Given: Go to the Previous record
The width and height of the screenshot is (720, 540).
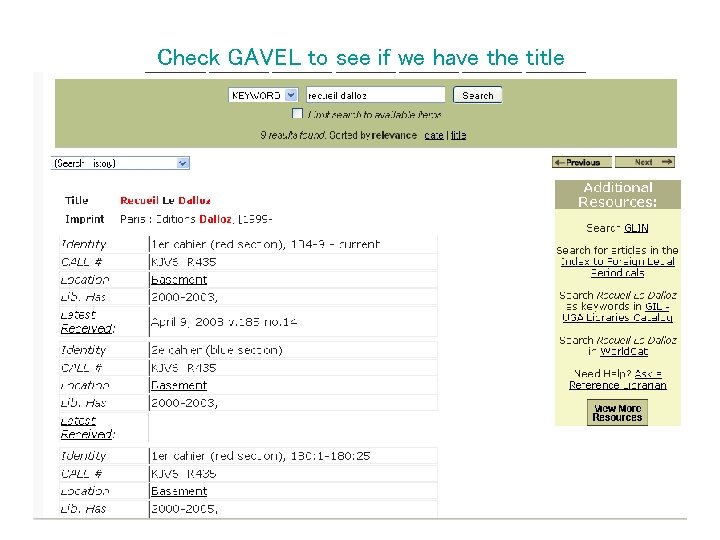Looking at the screenshot, I should pyautogui.click(x=582, y=162).
